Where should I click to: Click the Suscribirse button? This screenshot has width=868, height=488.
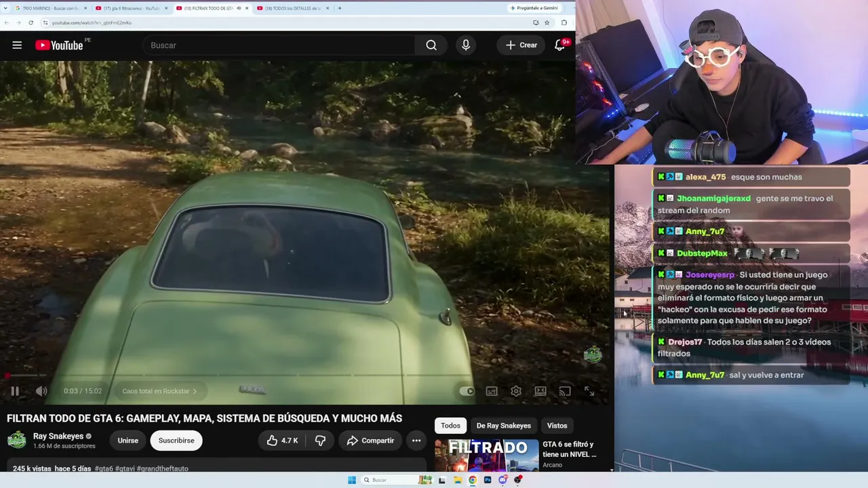[176, 441]
